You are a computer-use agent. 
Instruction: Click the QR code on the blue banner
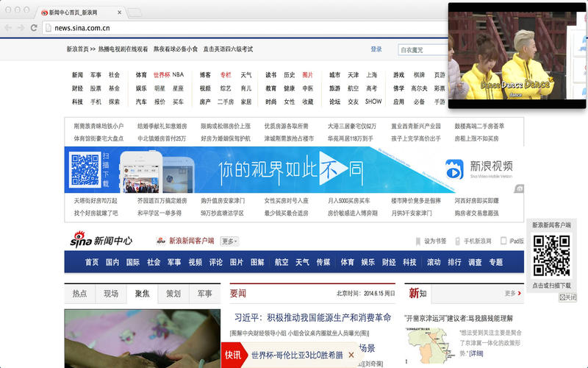85,170
